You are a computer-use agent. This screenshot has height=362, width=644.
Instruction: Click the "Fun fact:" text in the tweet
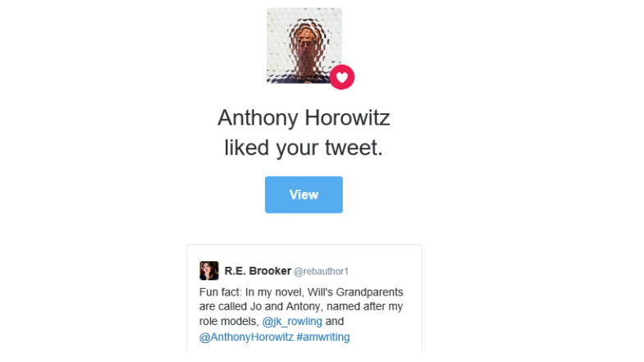coord(221,292)
